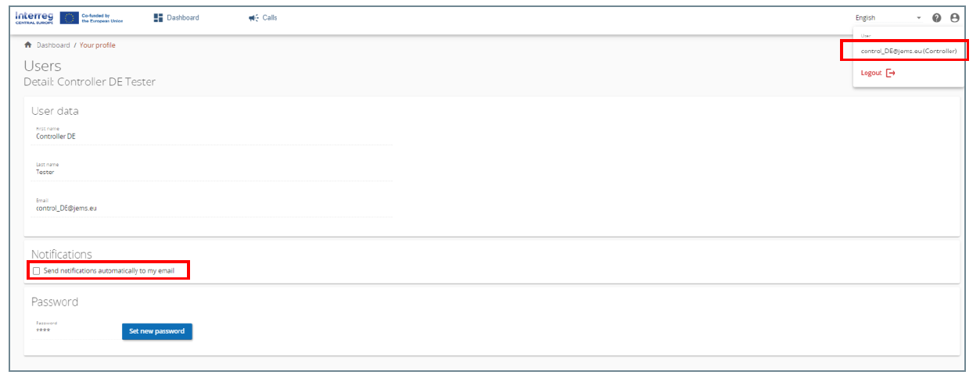Click the home icon in breadcrumb

pos(29,45)
